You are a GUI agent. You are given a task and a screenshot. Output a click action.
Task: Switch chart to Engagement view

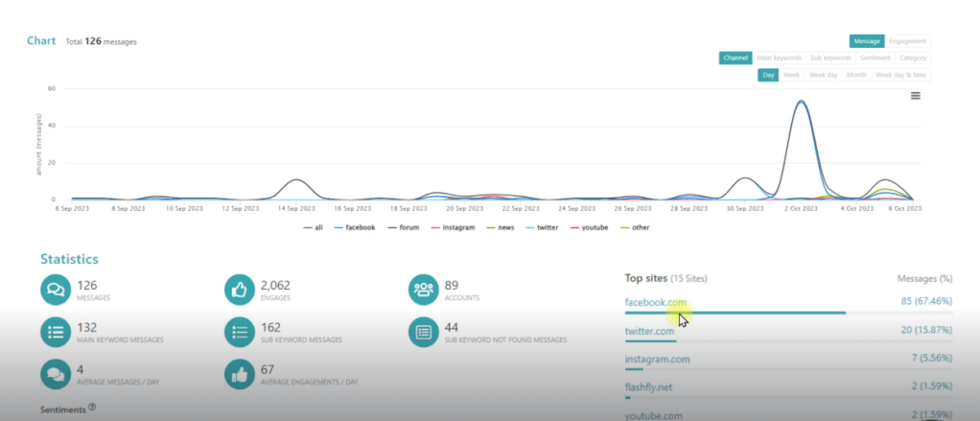907,41
